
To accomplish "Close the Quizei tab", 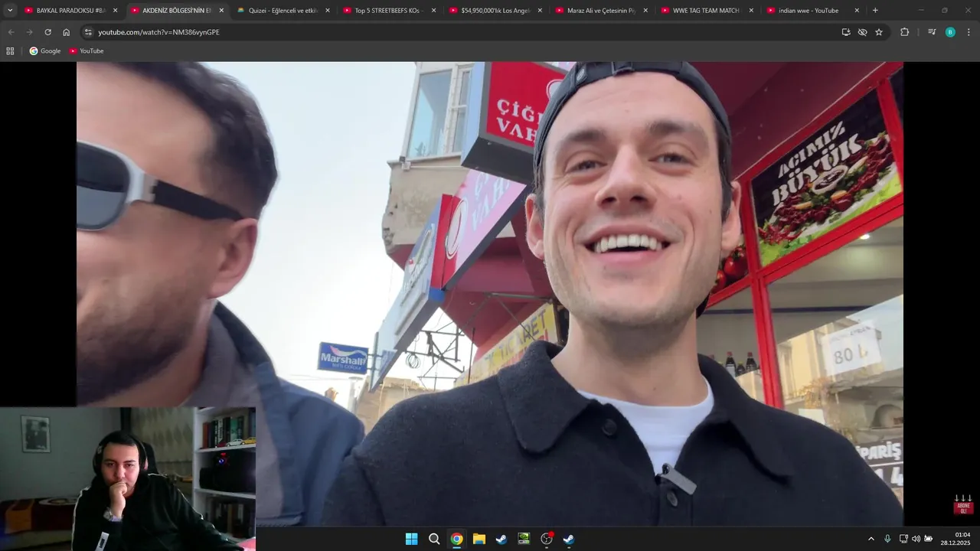I will [328, 11].
